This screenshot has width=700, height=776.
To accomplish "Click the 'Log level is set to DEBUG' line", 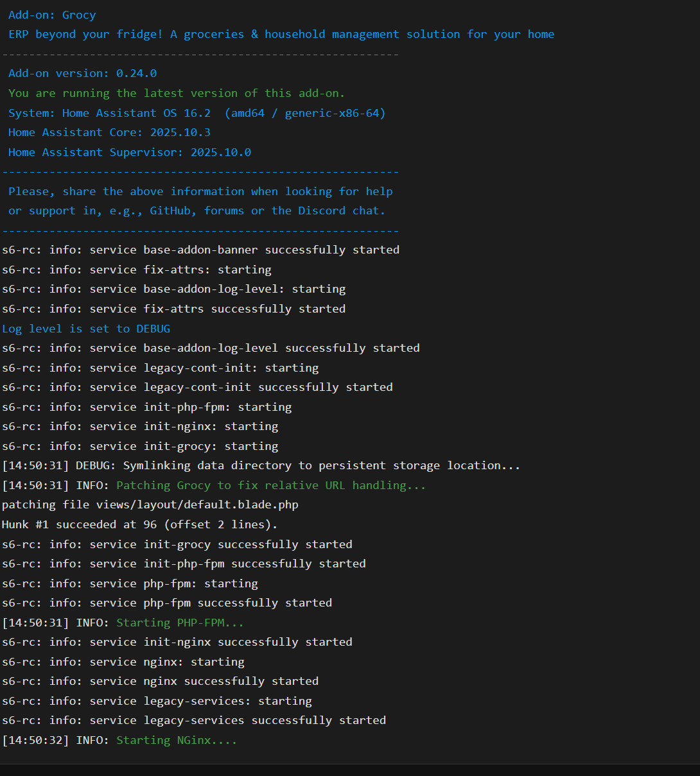I will point(86,329).
